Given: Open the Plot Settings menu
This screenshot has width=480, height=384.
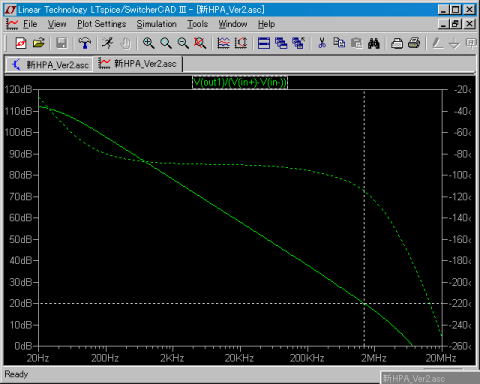Looking at the screenshot, I should [102, 24].
